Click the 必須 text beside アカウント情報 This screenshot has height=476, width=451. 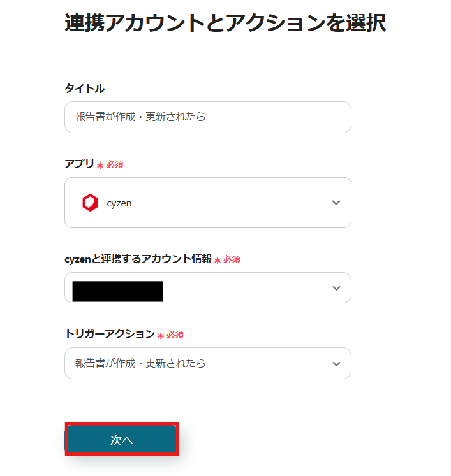232,259
